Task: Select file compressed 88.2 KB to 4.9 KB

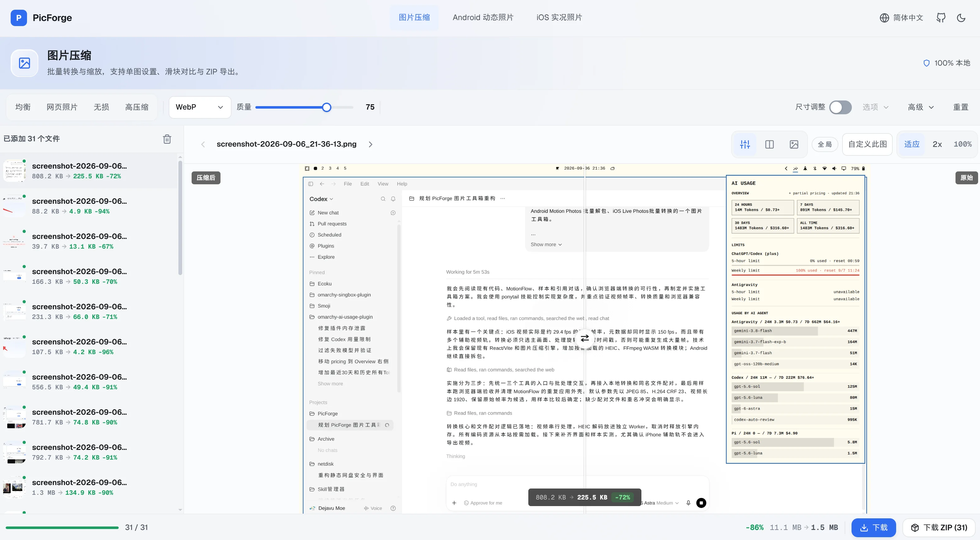Action: click(x=89, y=206)
